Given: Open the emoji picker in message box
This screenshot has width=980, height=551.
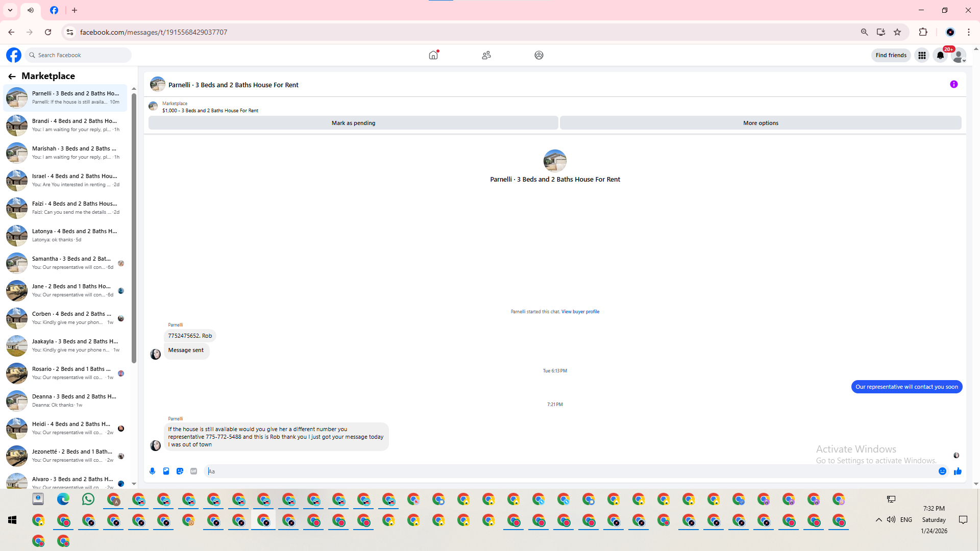Looking at the screenshot, I should [942, 471].
